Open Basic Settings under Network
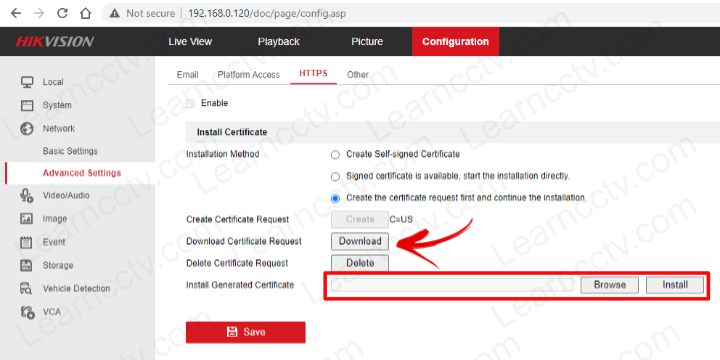This screenshot has height=360, width=720. [70, 151]
